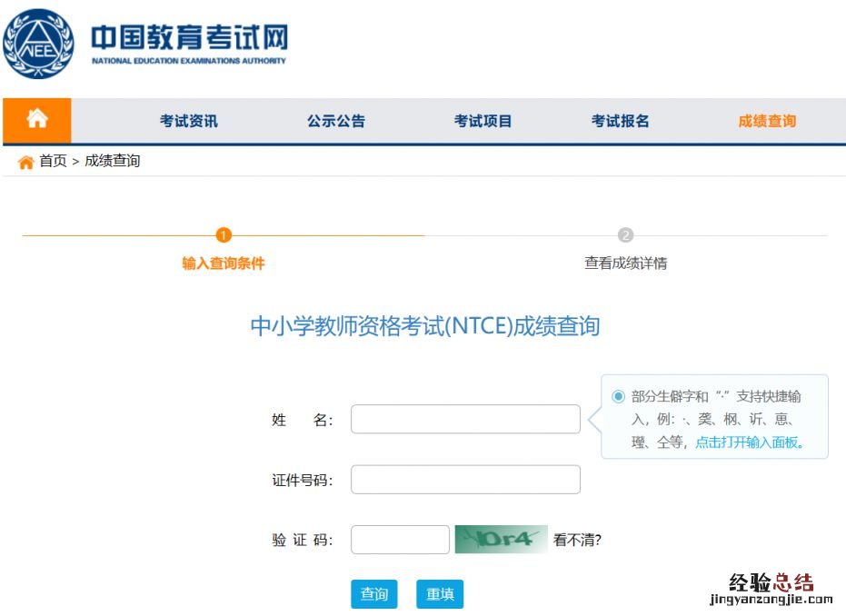Go to the 考试项目 navigation tab

[483, 121]
